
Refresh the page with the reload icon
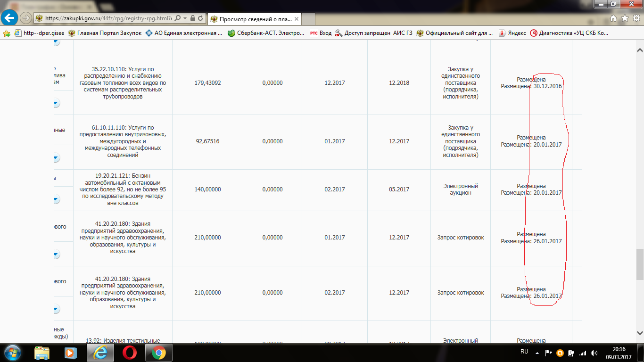coord(200,18)
